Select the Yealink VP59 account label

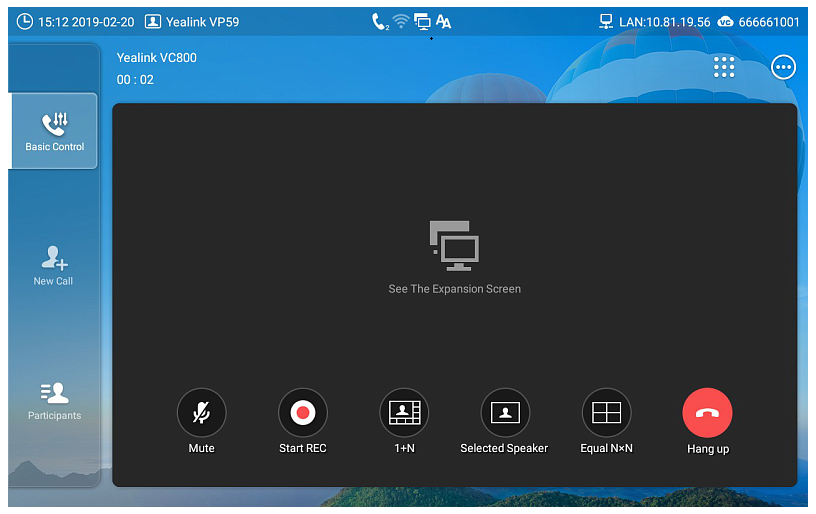[x=192, y=21]
